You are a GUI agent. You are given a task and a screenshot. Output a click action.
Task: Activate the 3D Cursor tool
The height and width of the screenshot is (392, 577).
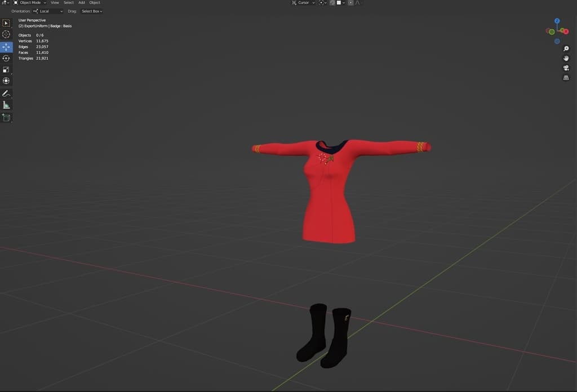[6, 34]
